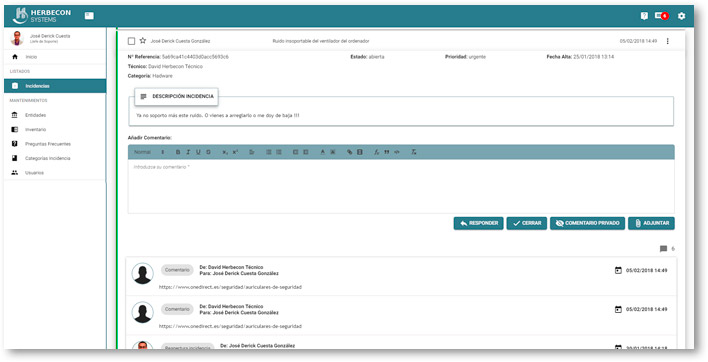This screenshot has height=362, width=708.
Task: Increase indent in comment editor
Action: (306, 152)
